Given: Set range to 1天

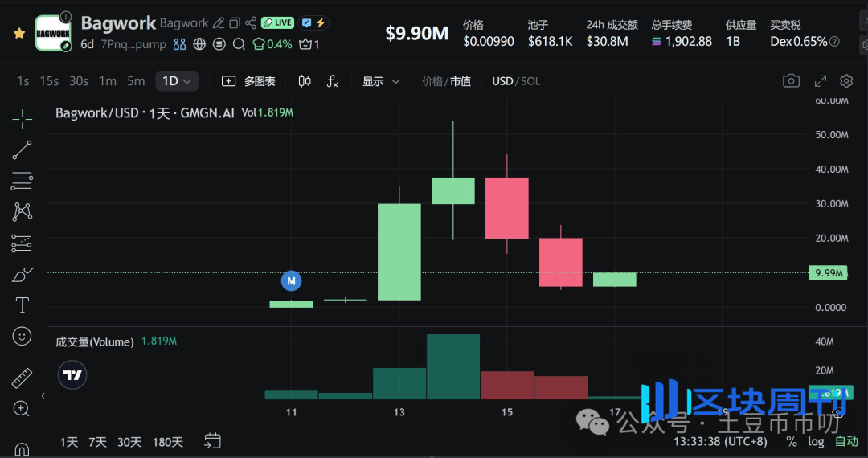Looking at the screenshot, I should pos(68,442).
